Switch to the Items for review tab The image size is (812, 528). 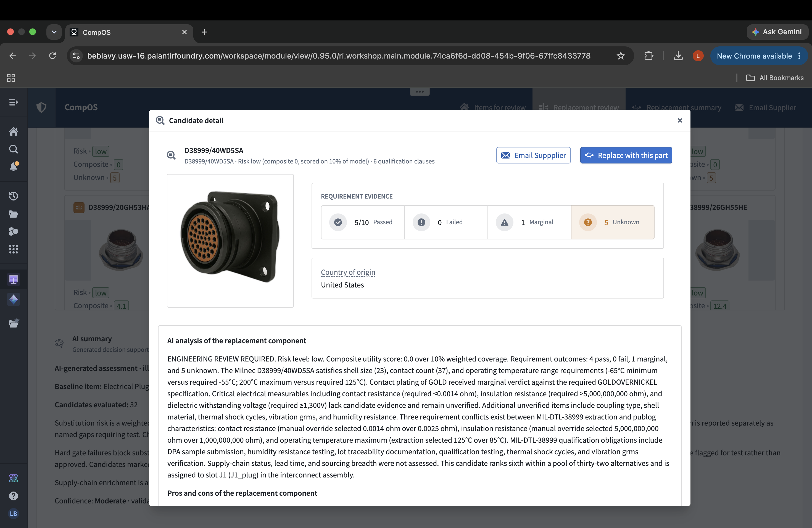(493, 107)
